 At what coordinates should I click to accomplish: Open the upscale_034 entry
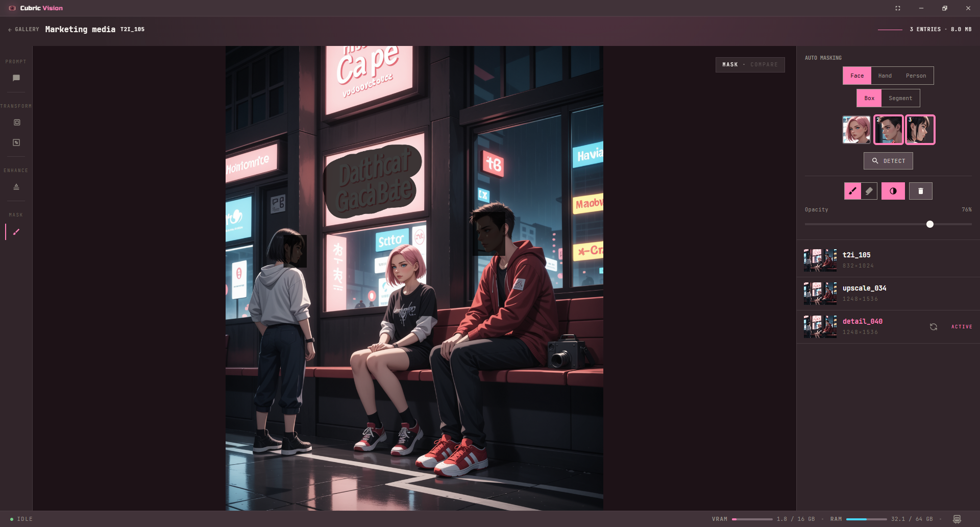888,294
